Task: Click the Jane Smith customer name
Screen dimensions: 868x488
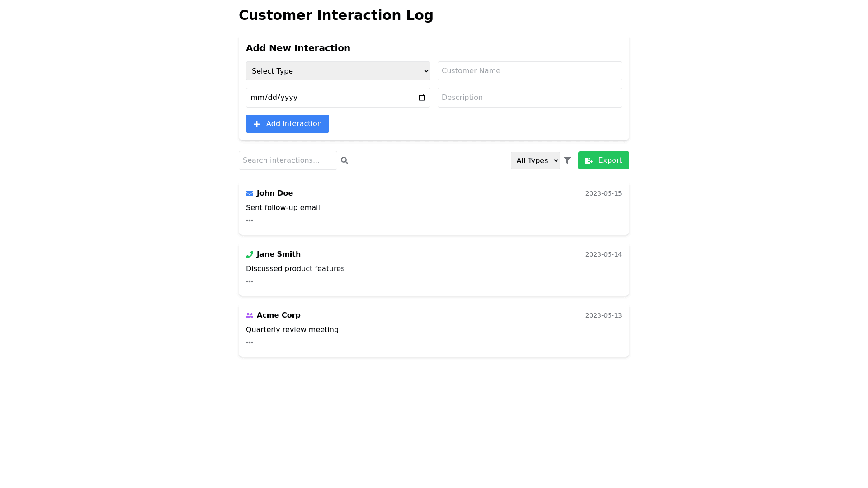Action: pos(278,254)
